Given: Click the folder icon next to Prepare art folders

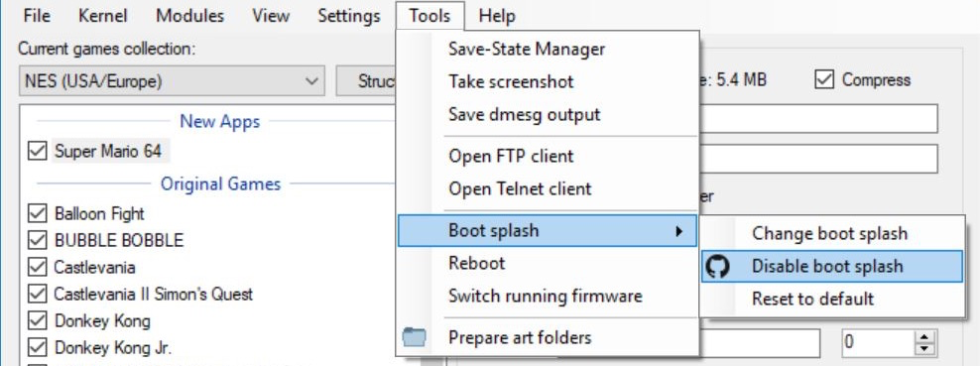Looking at the screenshot, I should tap(414, 337).
